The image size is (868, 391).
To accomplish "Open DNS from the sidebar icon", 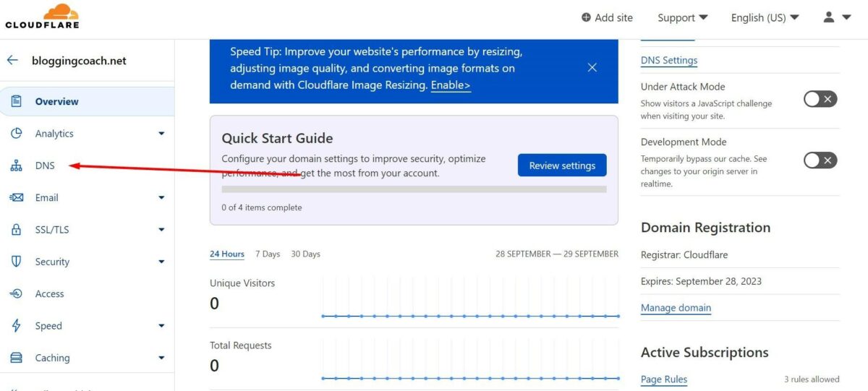I will [16, 166].
